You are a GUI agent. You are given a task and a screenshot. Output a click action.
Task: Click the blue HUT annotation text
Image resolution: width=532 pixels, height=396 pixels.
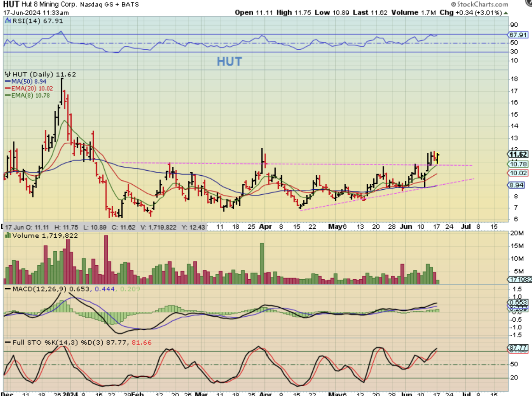[x=230, y=62]
